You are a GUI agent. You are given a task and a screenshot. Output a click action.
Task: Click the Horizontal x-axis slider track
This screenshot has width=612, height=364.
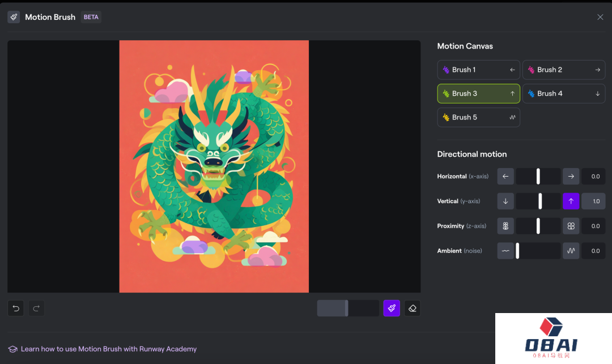[538, 176]
